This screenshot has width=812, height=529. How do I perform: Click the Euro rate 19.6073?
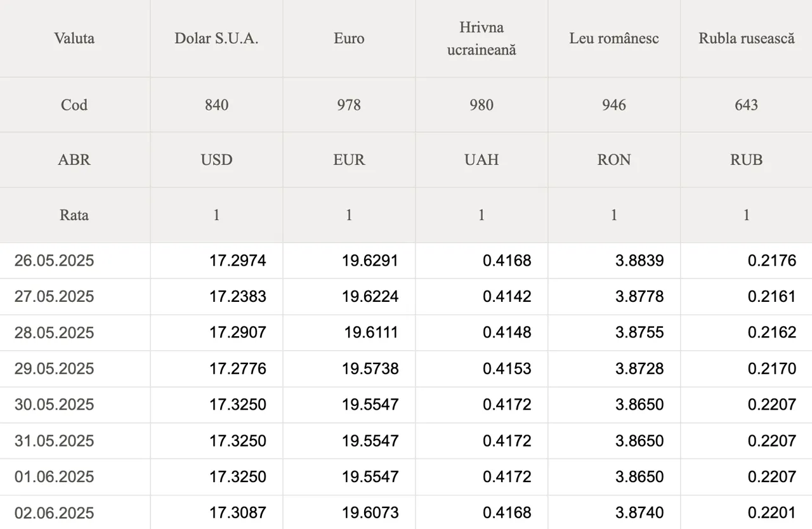coord(370,513)
